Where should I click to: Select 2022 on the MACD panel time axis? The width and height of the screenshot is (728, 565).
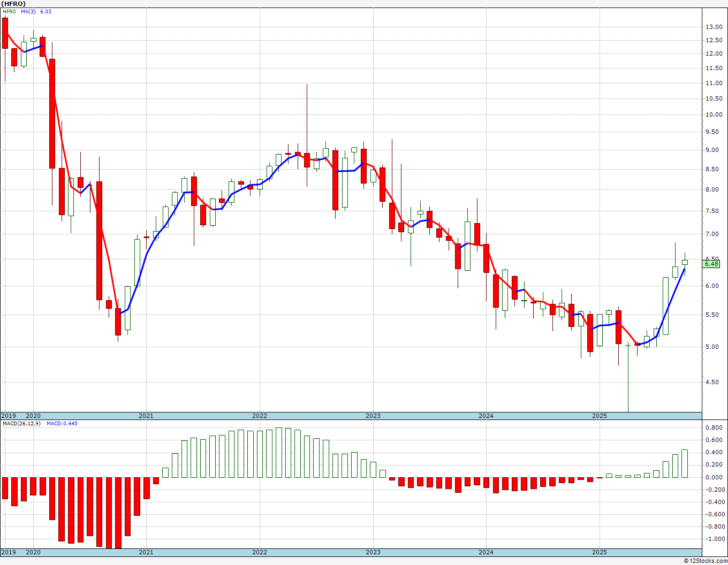click(x=260, y=552)
